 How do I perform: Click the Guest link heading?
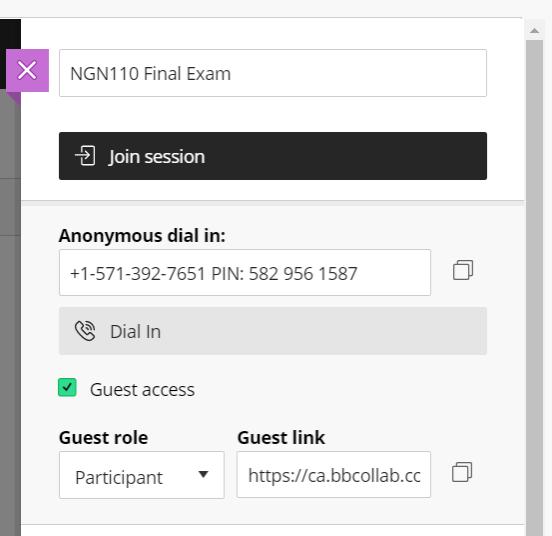[281, 437]
